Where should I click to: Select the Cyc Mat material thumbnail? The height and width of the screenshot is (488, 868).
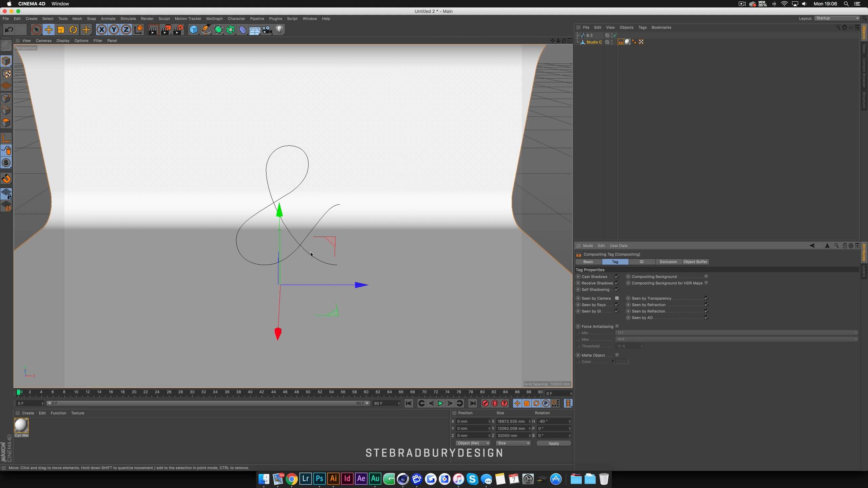point(21,425)
